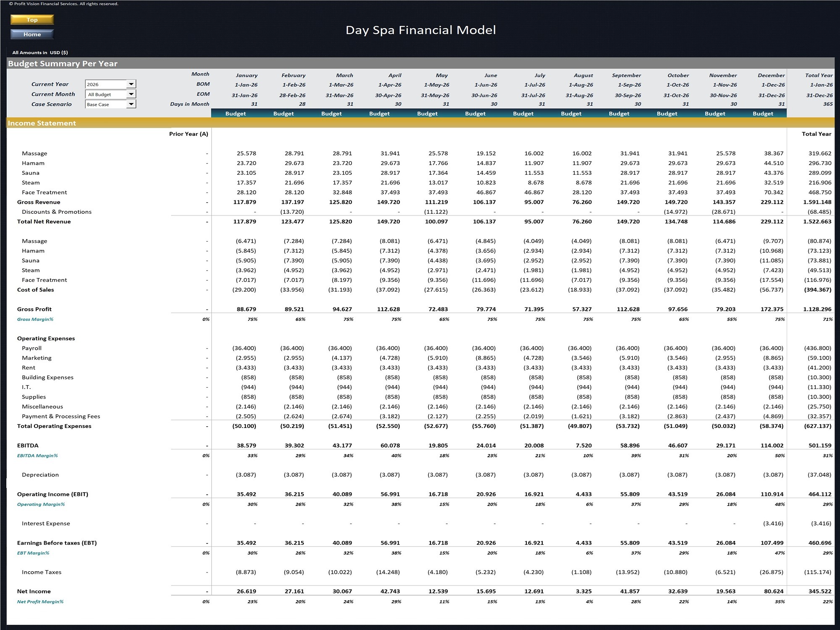Click the Days in Month label

pos(189,104)
